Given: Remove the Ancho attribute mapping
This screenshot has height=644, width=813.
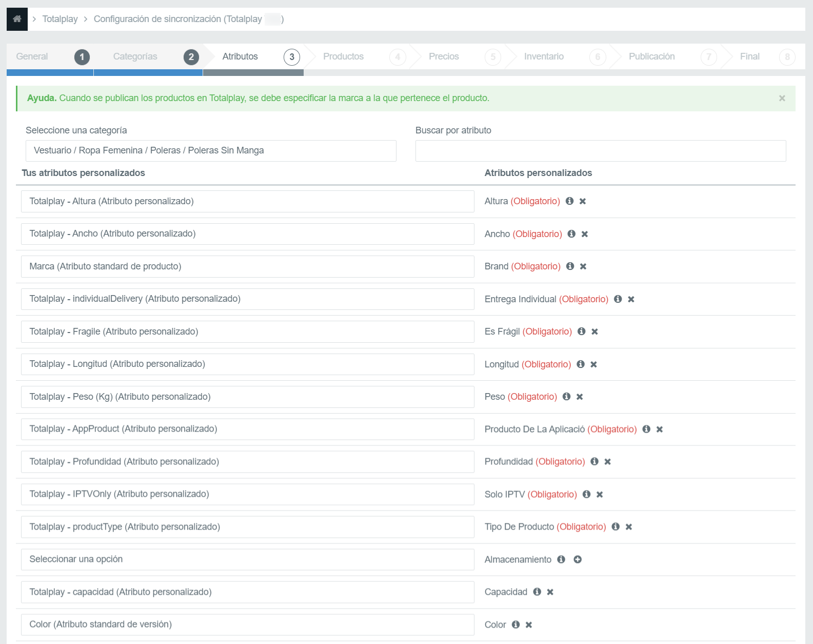Looking at the screenshot, I should coord(585,234).
